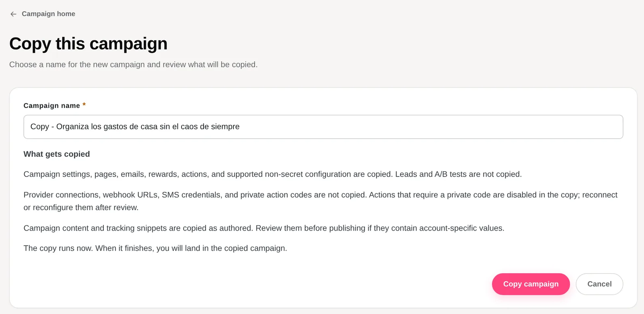Cancel copying the campaign
Image resolution: width=644 pixels, height=314 pixels.
(599, 284)
